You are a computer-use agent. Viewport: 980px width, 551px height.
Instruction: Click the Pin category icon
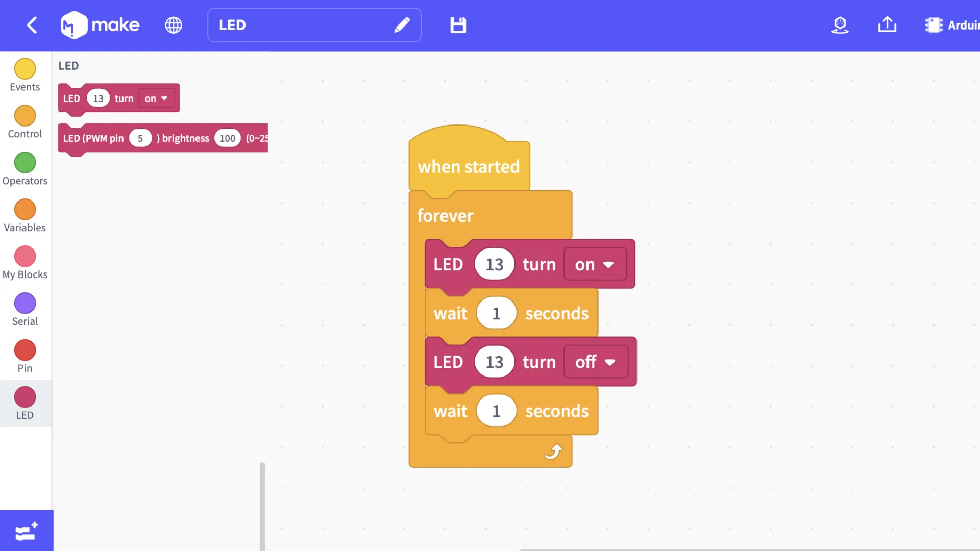coord(24,350)
